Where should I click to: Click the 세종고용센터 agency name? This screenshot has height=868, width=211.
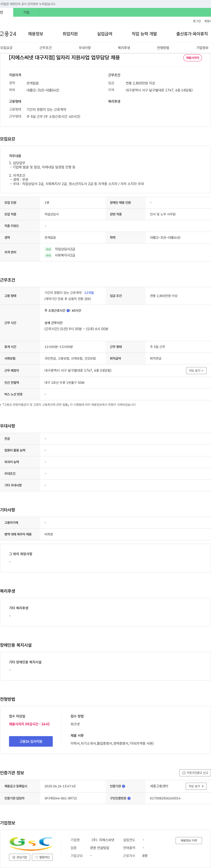[x=159, y=786]
